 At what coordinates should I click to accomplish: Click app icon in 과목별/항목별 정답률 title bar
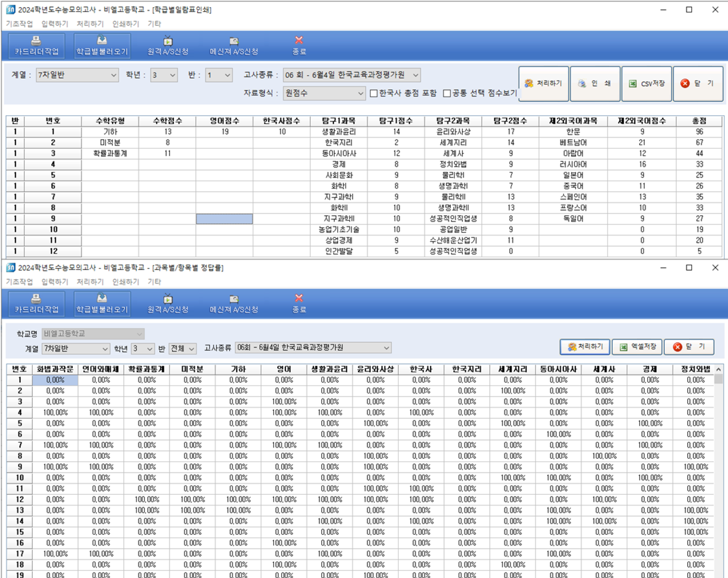click(10, 268)
